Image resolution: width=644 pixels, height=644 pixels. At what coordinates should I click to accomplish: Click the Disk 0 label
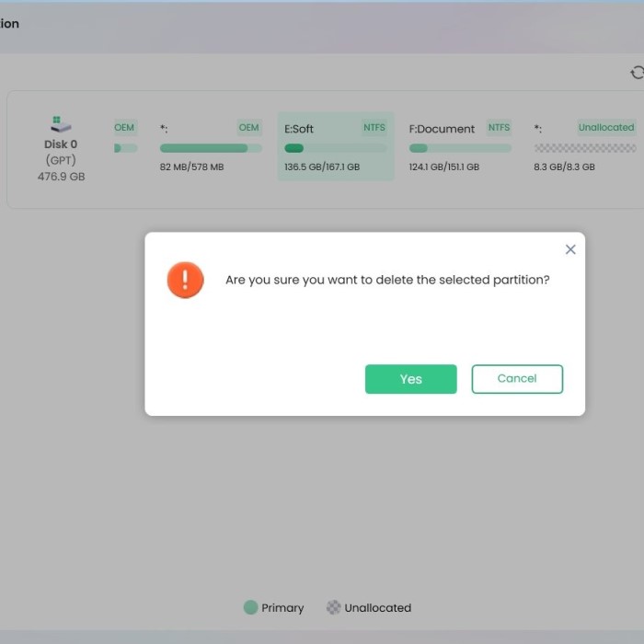pyautogui.click(x=61, y=144)
